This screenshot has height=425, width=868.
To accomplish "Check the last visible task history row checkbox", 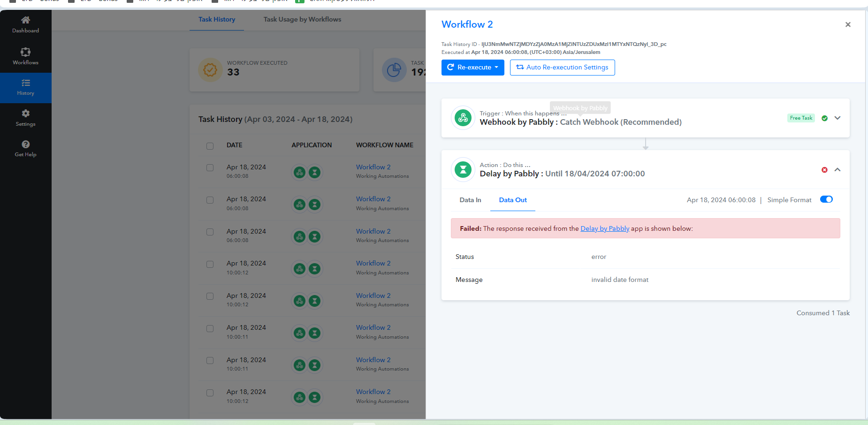I will [x=210, y=393].
